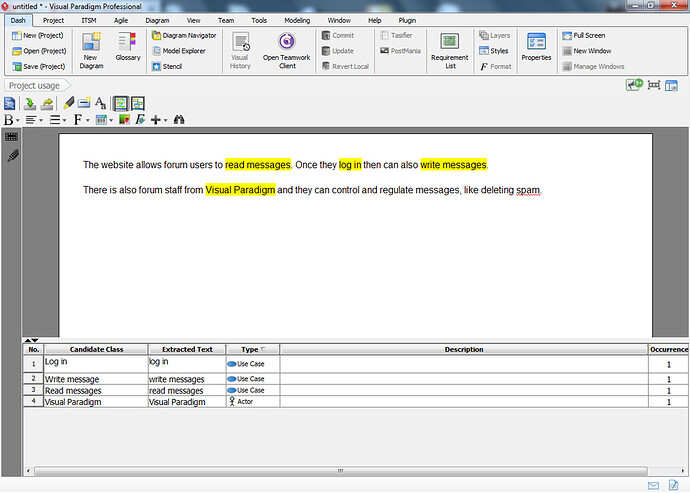Open the Tools ribbon tab

pos(259,20)
